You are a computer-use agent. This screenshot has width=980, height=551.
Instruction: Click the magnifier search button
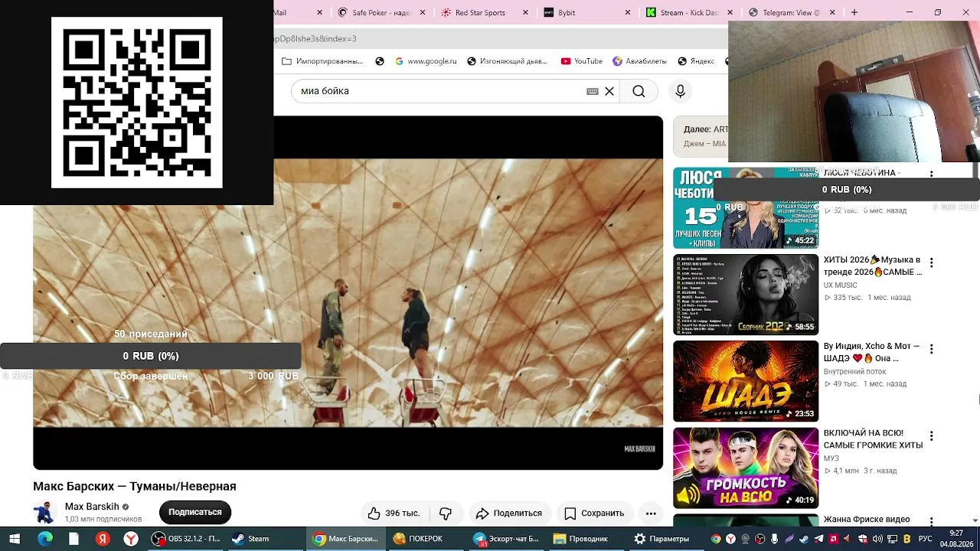pyautogui.click(x=639, y=91)
